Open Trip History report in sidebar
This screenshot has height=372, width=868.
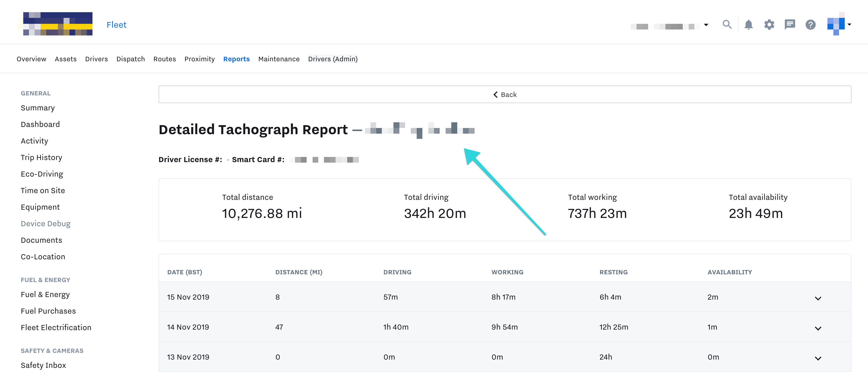pos(41,157)
